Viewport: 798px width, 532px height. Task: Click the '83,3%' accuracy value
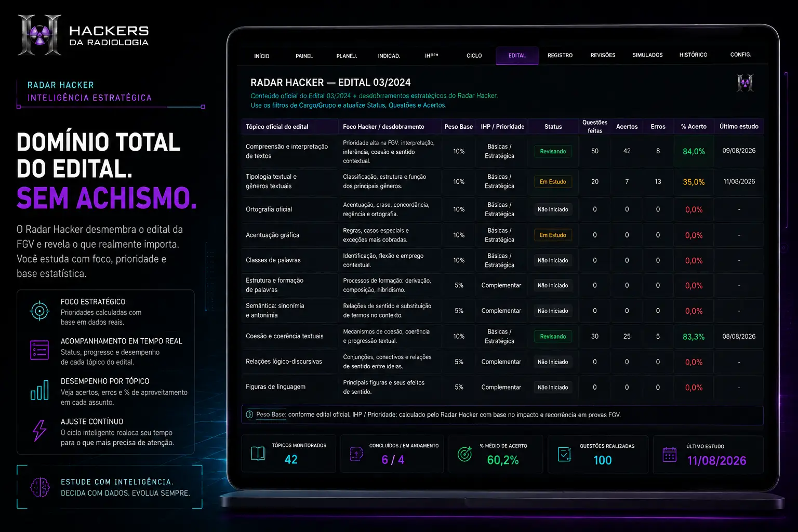point(694,337)
